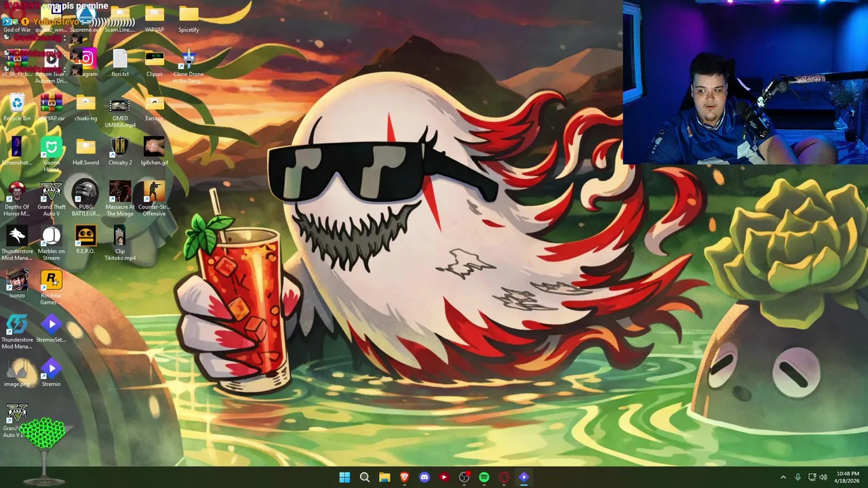Viewport: 868px width, 488px height.
Task: Open the red play-button app on taskbar
Action: [x=444, y=477]
